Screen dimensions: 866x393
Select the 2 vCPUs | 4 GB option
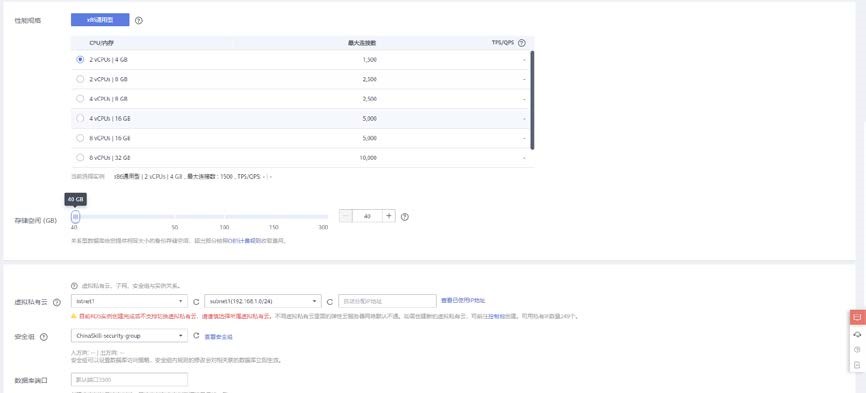coord(80,60)
